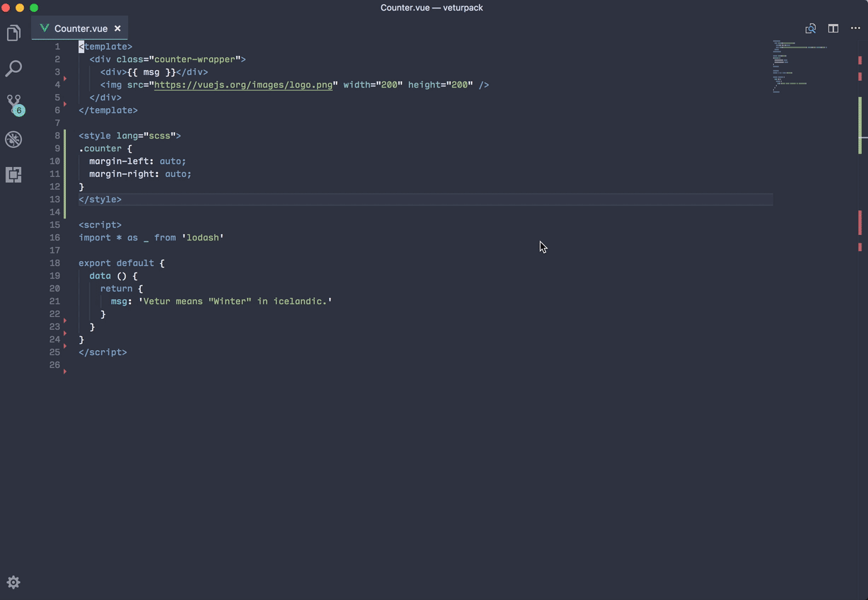The height and width of the screenshot is (600, 868).
Task: Click the vuejs.org logo.png URL
Action: (x=243, y=85)
